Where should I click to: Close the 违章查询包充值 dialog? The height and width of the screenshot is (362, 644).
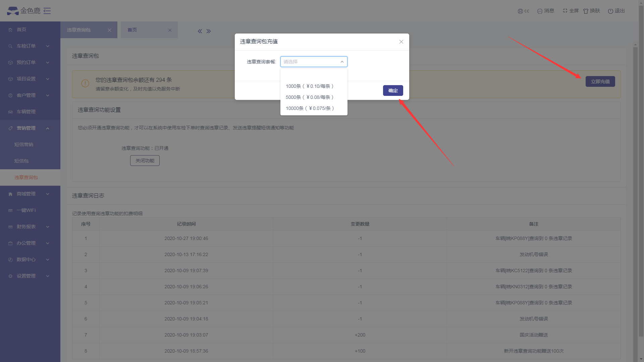[x=401, y=42]
